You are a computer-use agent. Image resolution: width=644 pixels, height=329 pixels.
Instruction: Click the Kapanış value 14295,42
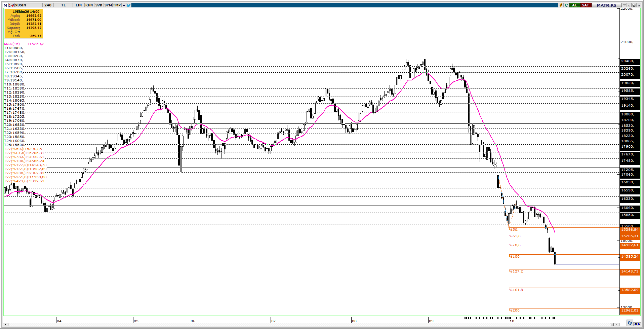coord(34,28)
